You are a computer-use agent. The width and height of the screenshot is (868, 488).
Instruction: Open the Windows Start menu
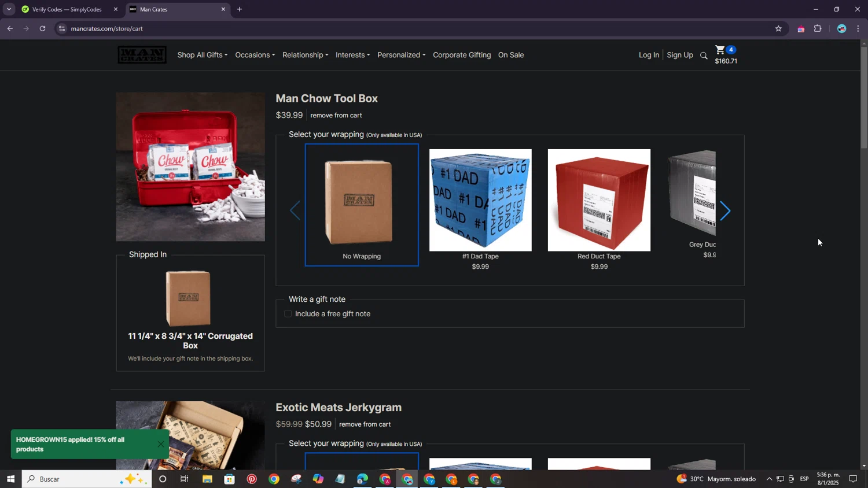(10, 479)
